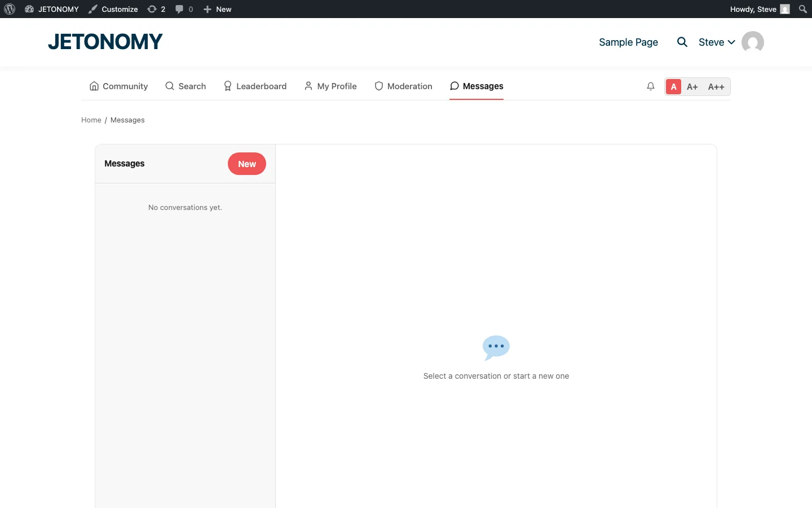Click the Moderation shield icon

(x=378, y=86)
